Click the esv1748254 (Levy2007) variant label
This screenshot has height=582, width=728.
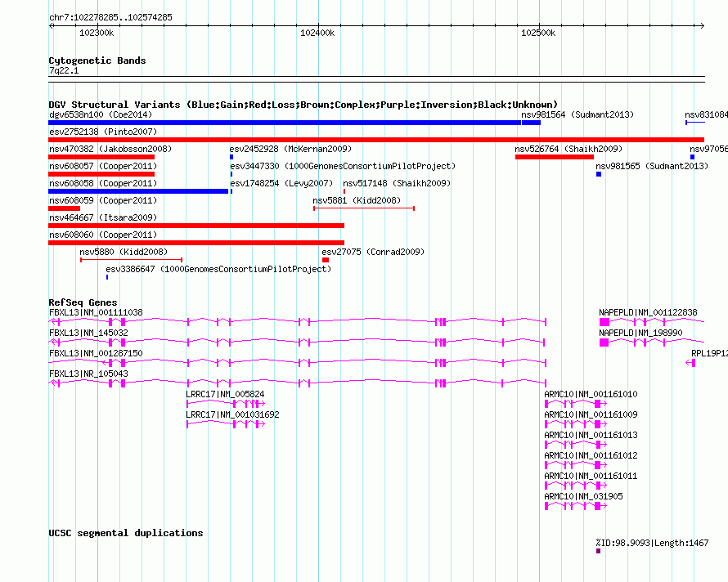(x=281, y=183)
